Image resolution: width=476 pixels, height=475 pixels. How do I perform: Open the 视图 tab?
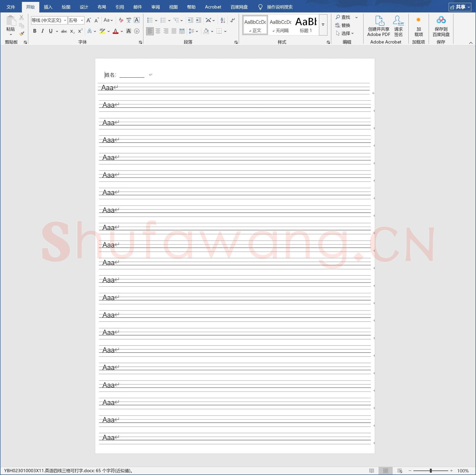pyautogui.click(x=173, y=7)
